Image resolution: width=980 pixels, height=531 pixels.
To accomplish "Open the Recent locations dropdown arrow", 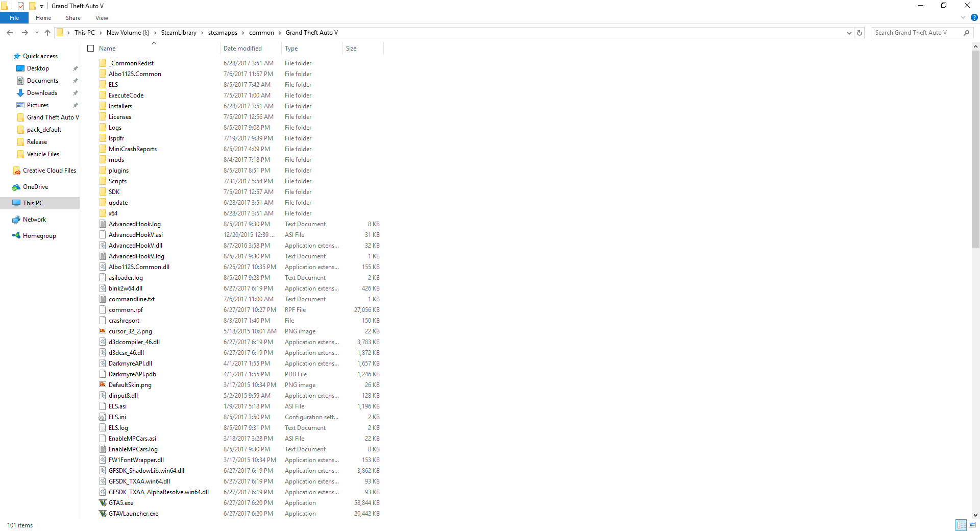I will click(x=37, y=33).
